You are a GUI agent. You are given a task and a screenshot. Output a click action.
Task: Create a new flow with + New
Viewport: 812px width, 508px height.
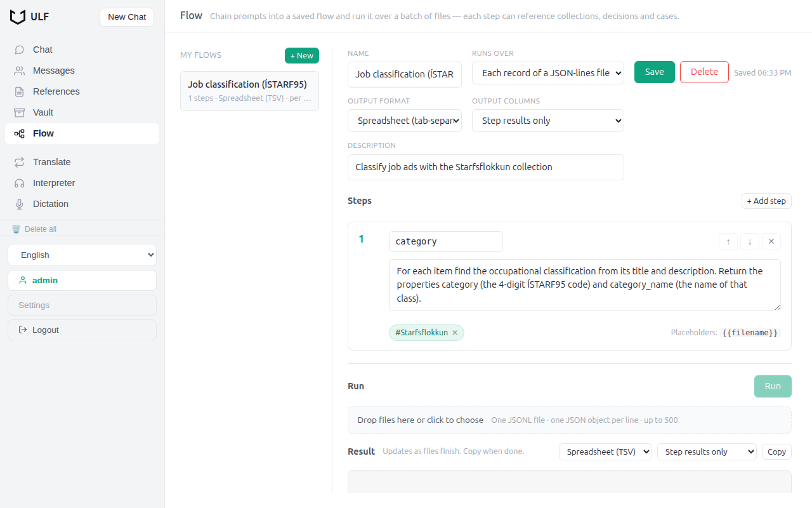(x=302, y=56)
